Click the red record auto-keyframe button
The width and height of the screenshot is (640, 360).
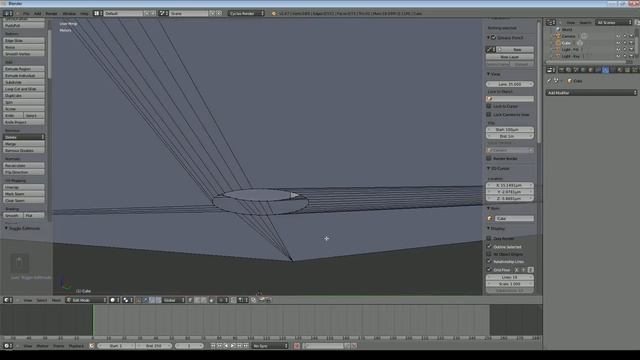tap(297, 346)
